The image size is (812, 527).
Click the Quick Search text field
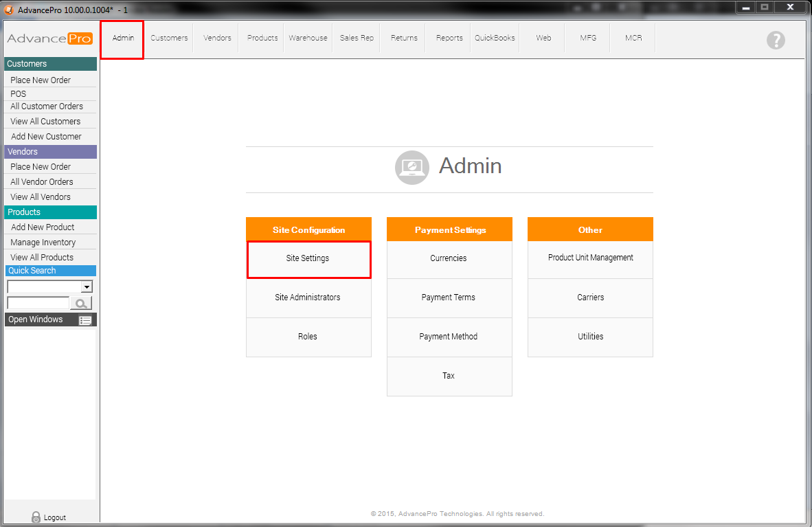click(38, 303)
